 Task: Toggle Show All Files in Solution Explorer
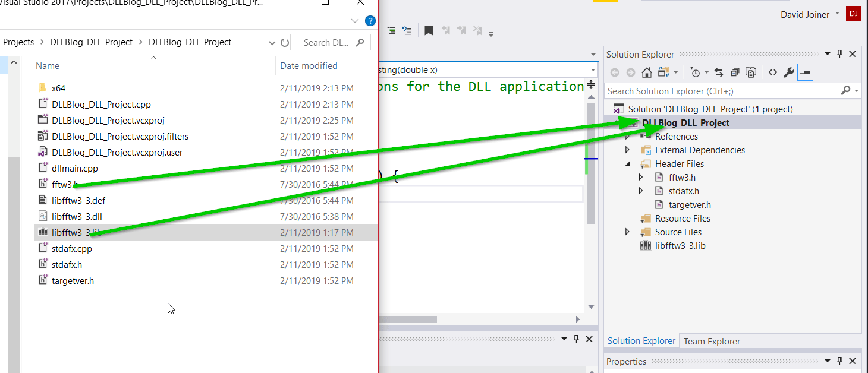[x=751, y=72]
